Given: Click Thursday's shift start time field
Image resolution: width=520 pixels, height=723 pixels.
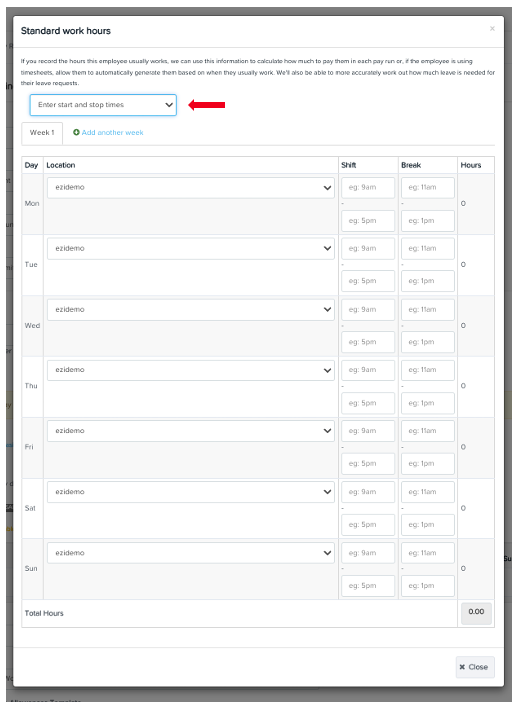Looking at the screenshot, I should tap(368, 370).
